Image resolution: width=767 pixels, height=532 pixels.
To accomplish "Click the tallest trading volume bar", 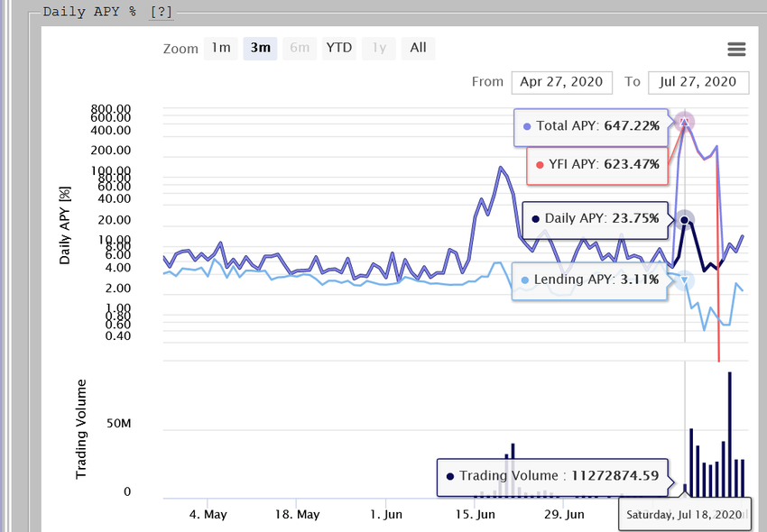I will pyautogui.click(x=729, y=433).
